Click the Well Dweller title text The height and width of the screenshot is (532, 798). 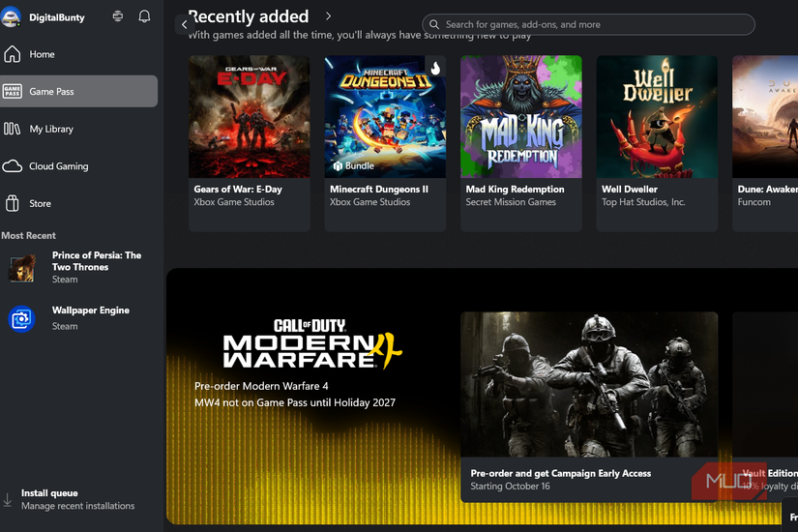[630, 189]
